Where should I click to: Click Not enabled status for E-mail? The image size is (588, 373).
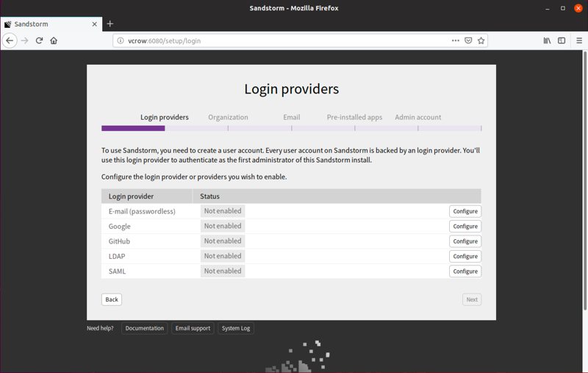pos(223,211)
